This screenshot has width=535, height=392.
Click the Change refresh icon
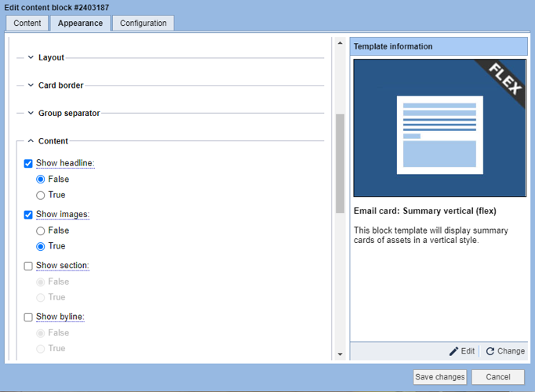click(490, 351)
